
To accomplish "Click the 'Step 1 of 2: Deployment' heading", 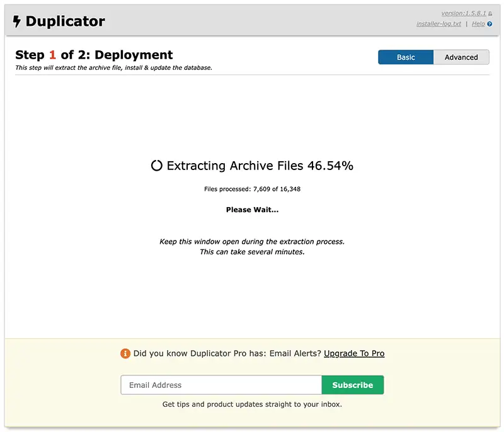I will click(94, 55).
